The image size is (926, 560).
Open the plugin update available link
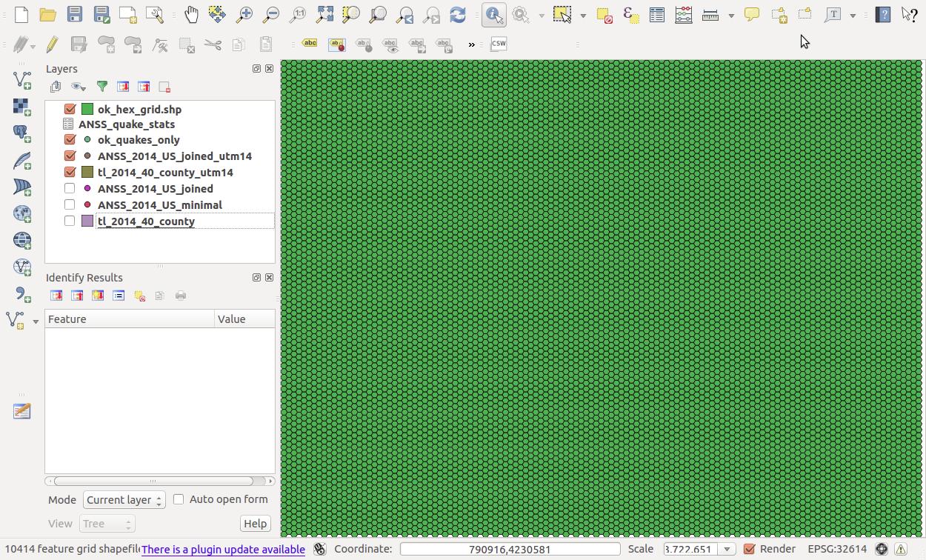[223, 550]
